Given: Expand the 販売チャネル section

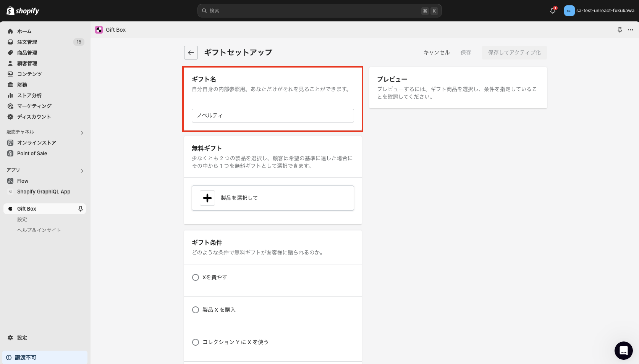Looking at the screenshot, I should (x=82, y=132).
